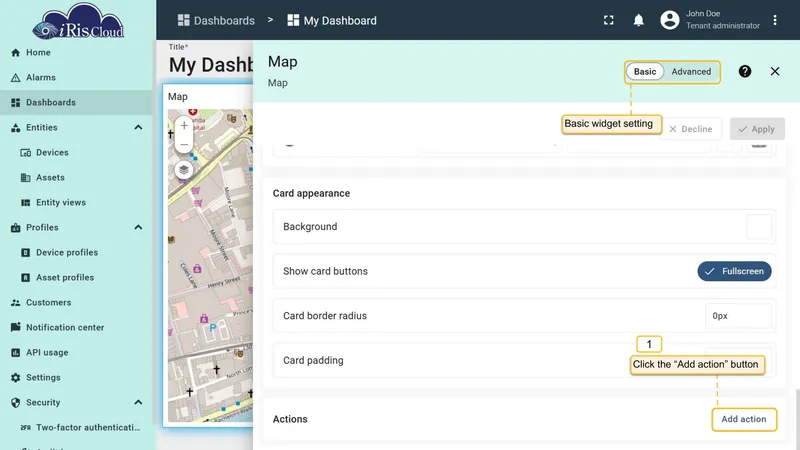Viewport: 800px width, 450px height.
Task: Zoom out on the map
Action: (x=184, y=144)
